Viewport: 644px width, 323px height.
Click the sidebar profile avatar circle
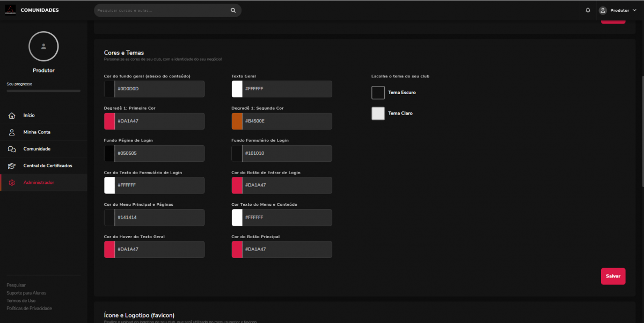pyautogui.click(x=43, y=47)
